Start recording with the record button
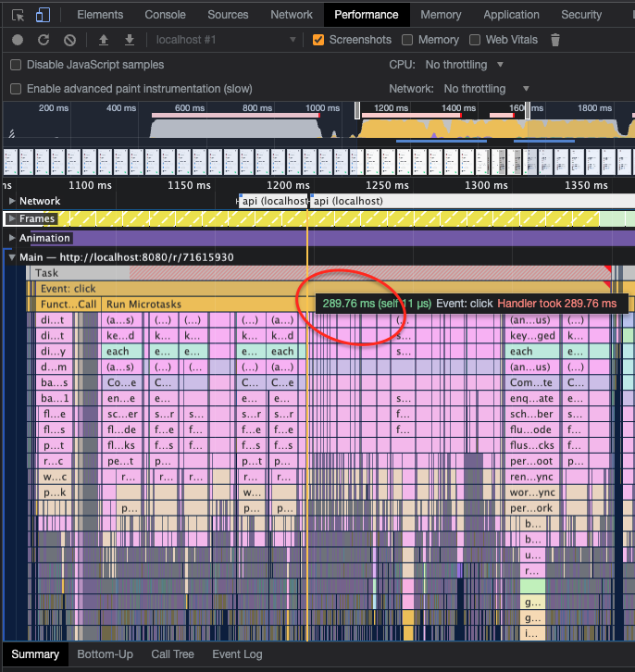Viewport: 635px width, 672px height. click(18, 40)
